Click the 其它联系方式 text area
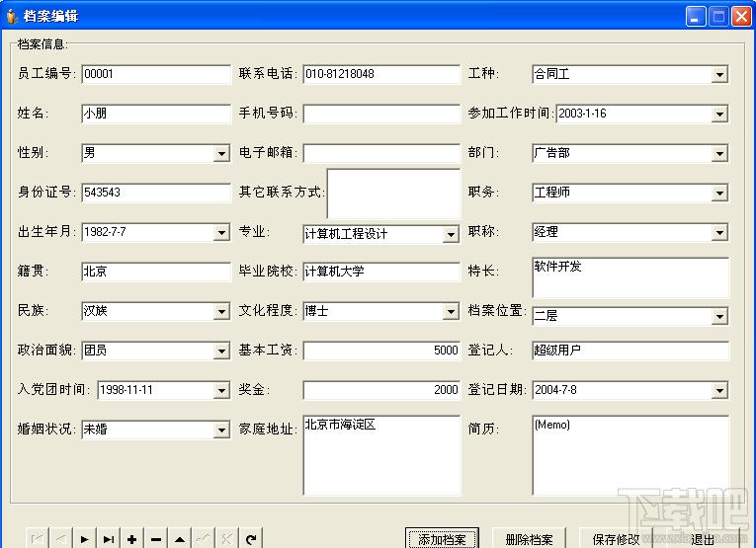Viewport: 756px width, 548px height. coord(393,194)
